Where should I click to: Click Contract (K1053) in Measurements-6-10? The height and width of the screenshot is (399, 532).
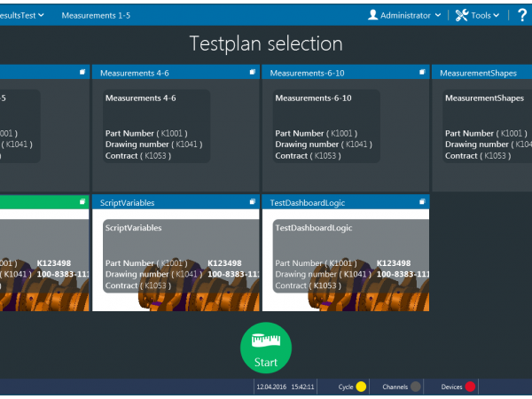point(308,156)
